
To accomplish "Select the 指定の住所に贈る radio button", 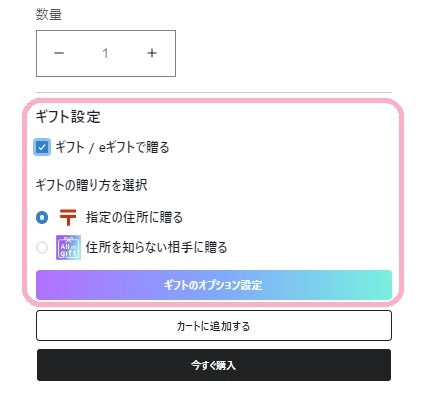I will point(42,218).
